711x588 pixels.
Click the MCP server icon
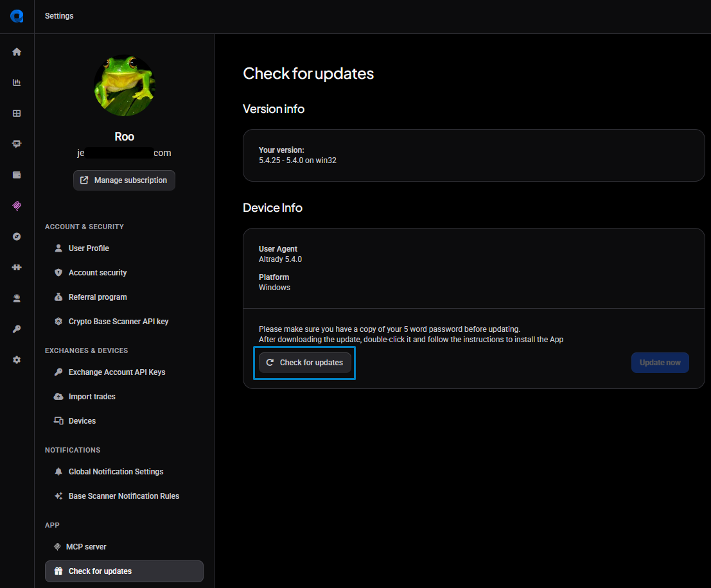click(57, 547)
